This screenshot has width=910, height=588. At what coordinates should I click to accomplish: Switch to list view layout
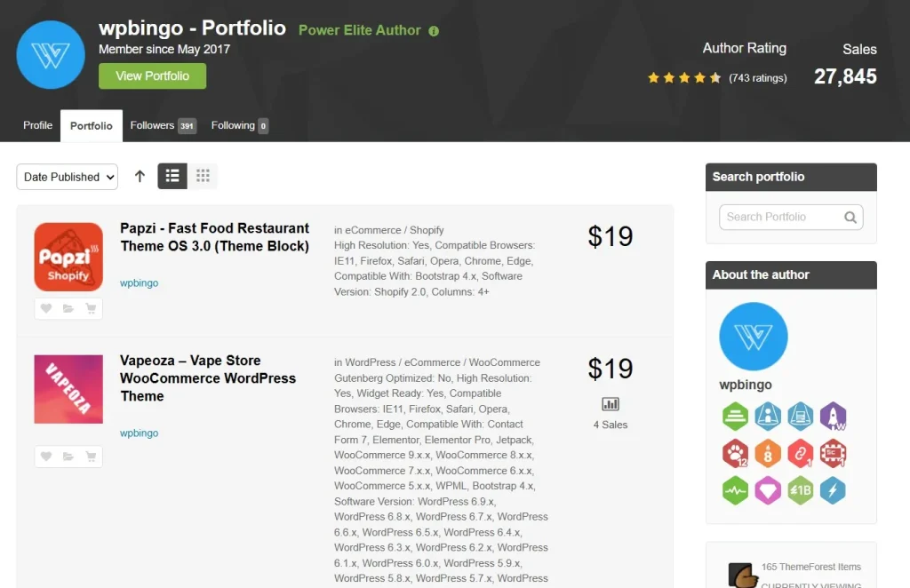coord(172,176)
